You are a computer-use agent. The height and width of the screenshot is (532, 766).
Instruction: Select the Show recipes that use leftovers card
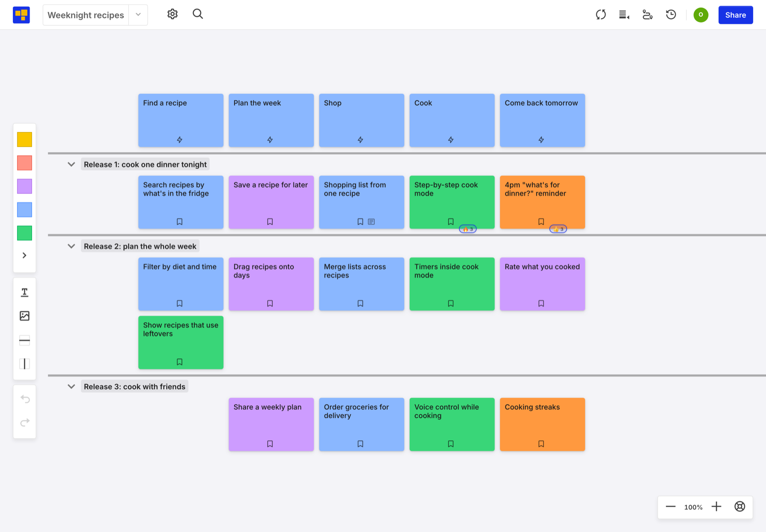pos(181,342)
